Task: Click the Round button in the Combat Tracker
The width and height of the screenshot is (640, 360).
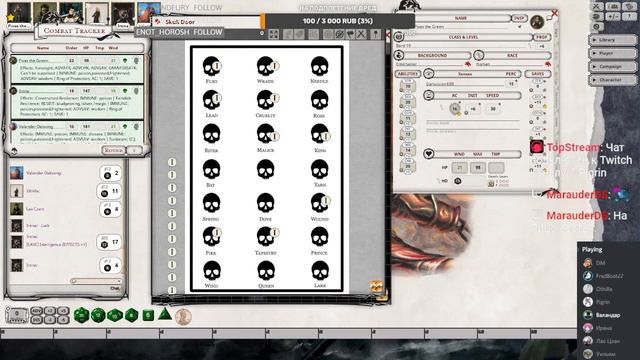Action: tap(113, 150)
